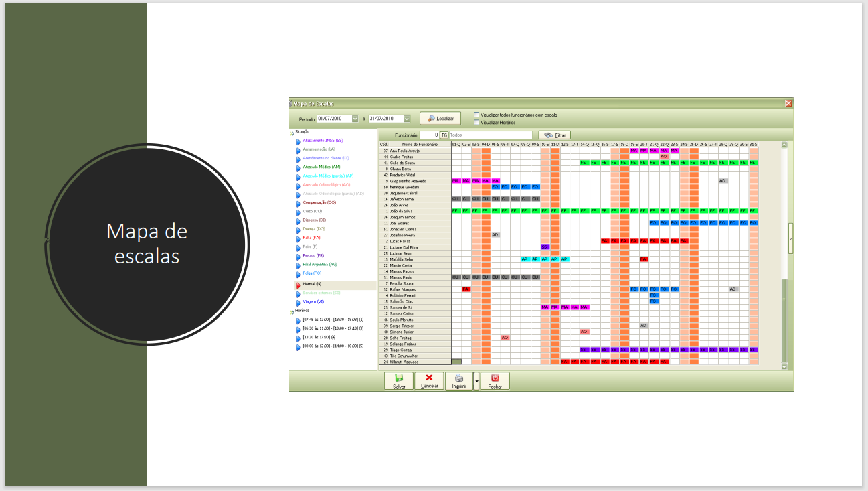Click the Filtrar binoculars button
This screenshot has height=491, width=868.
[x=555, y=135]
